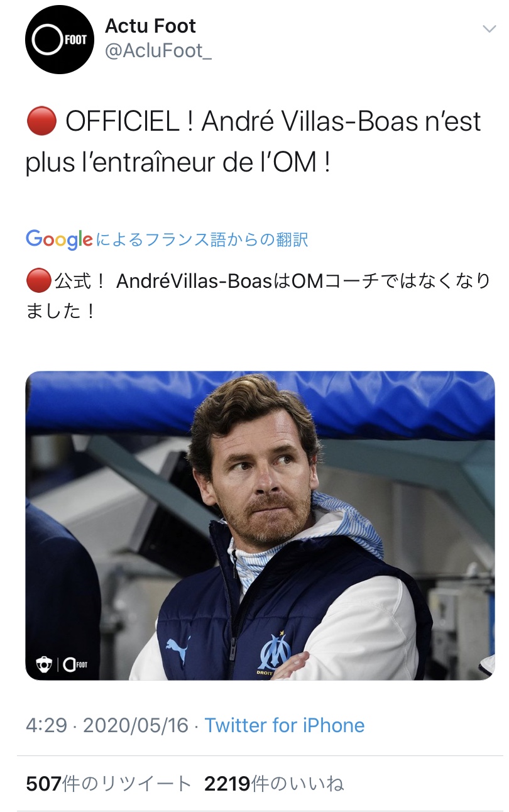View the 507 retweets list
Viewport: 509px width, 812px height.
click(109, 784)
